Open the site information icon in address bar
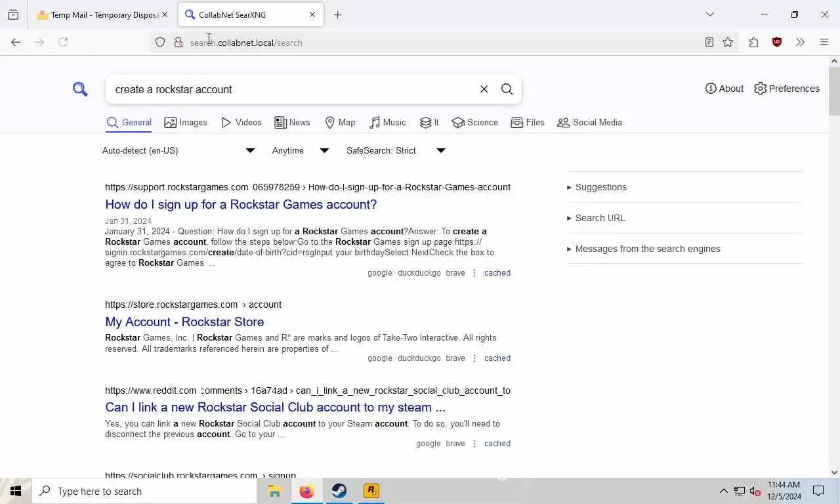 (x=178, y=43)
